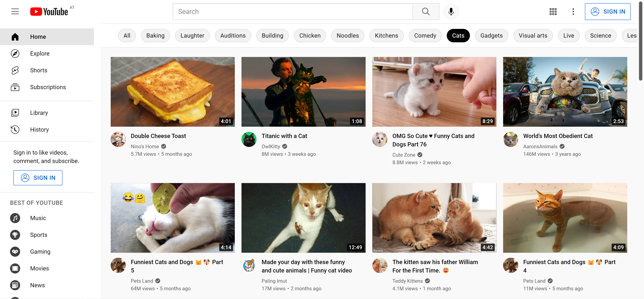Switch to the All filter chip
644x299 pixels.
[x=127, y=36]
